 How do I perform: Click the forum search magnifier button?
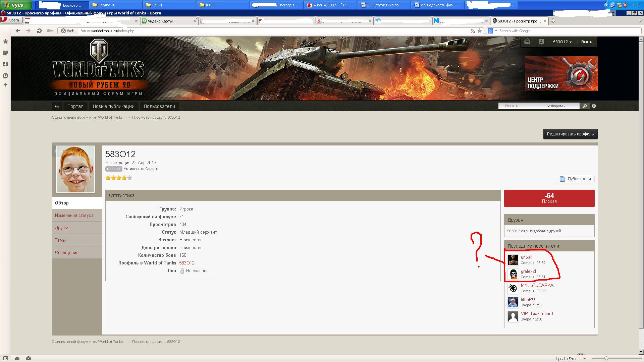[585, 106]
